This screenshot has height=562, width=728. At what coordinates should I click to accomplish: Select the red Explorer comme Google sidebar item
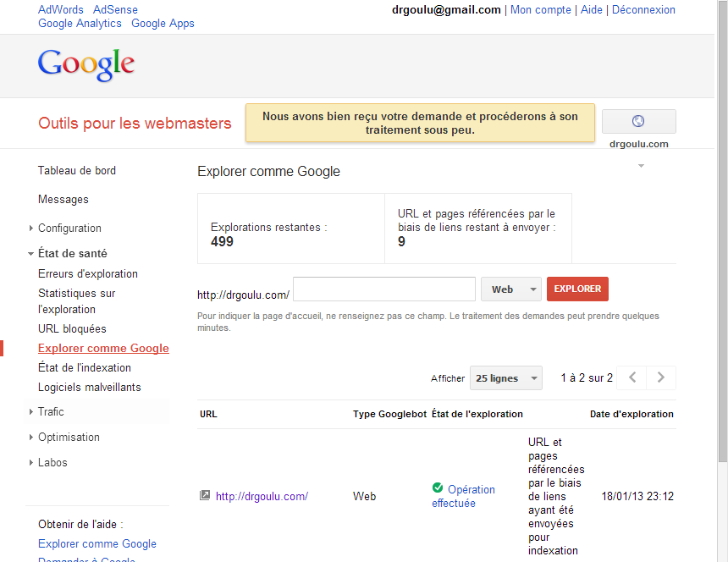103,348
